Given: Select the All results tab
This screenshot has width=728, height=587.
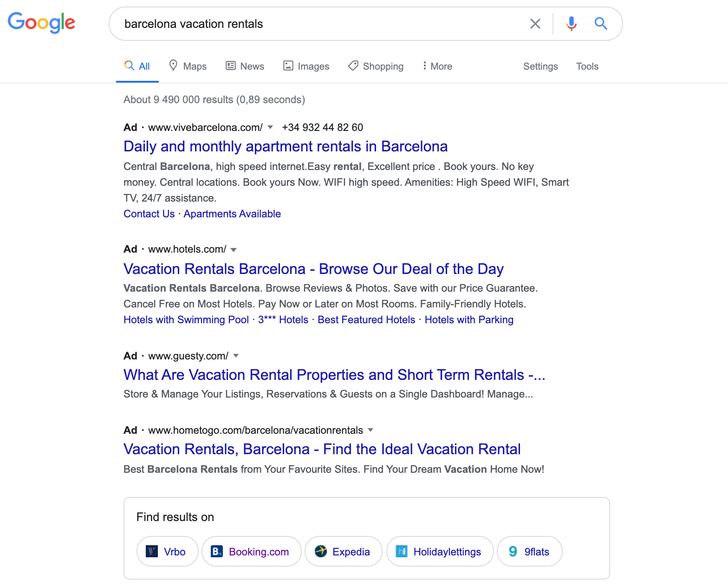Looking at the screenshot, I should click(x=137, y=66).
